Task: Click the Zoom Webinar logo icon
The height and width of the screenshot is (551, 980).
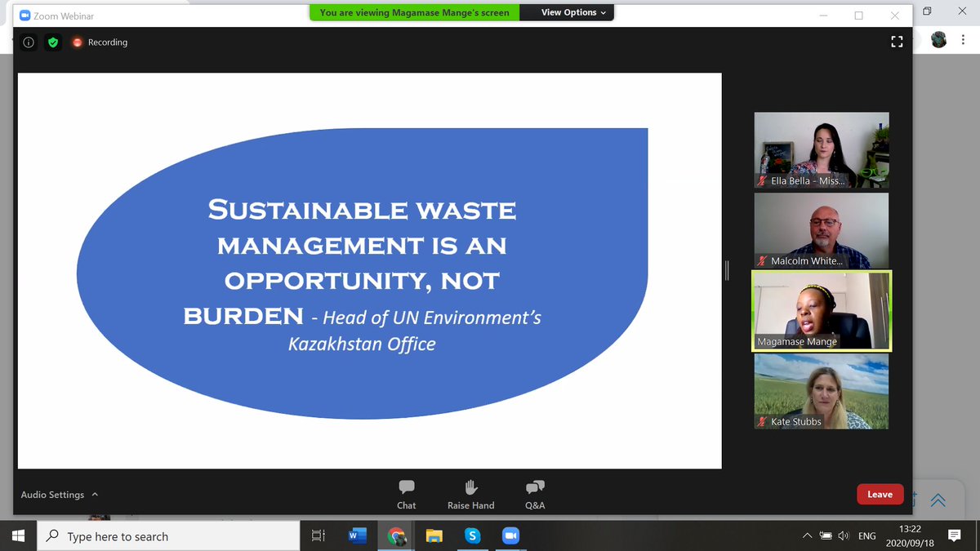Action: click(24, 16)
